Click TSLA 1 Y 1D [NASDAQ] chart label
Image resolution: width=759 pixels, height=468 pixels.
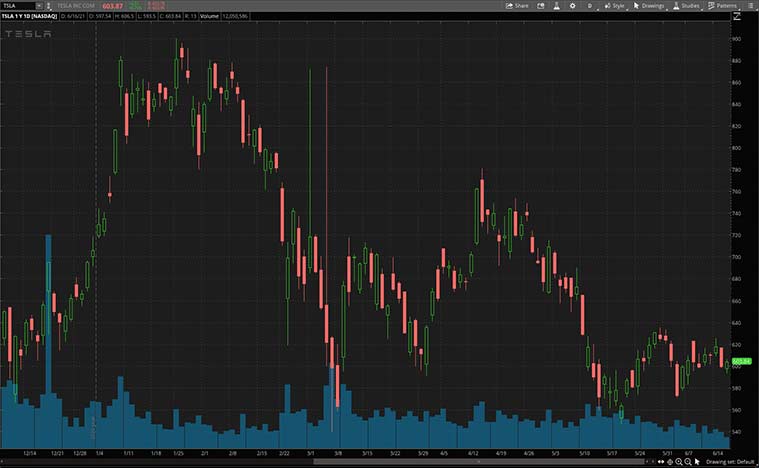(x=29, y=16)
